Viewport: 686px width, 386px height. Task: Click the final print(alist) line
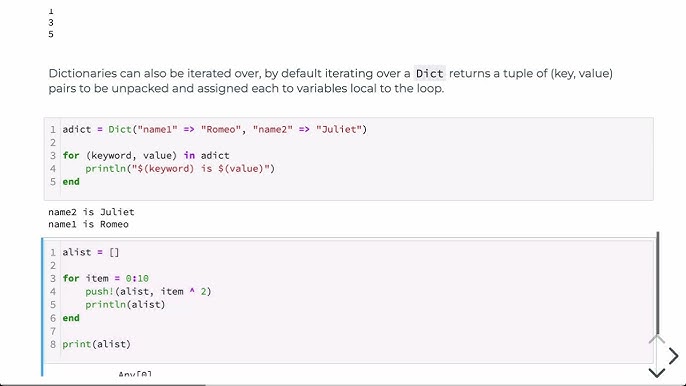point(96,344)
